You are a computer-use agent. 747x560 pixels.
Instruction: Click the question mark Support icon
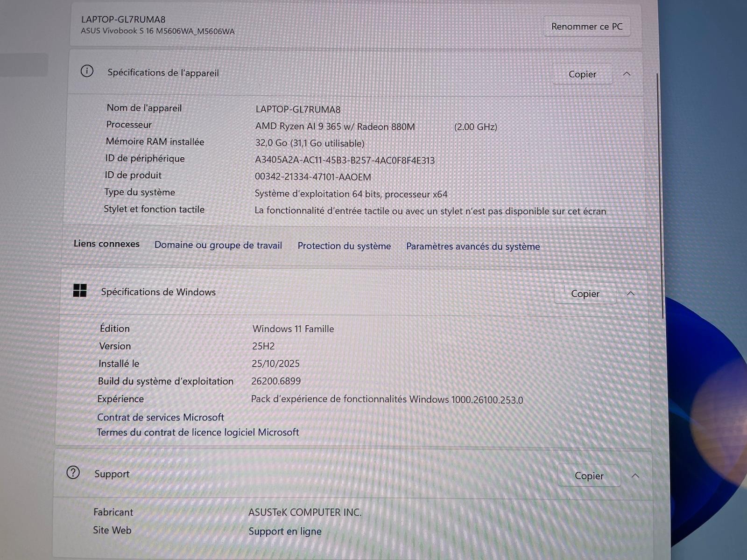coord(73,472)
